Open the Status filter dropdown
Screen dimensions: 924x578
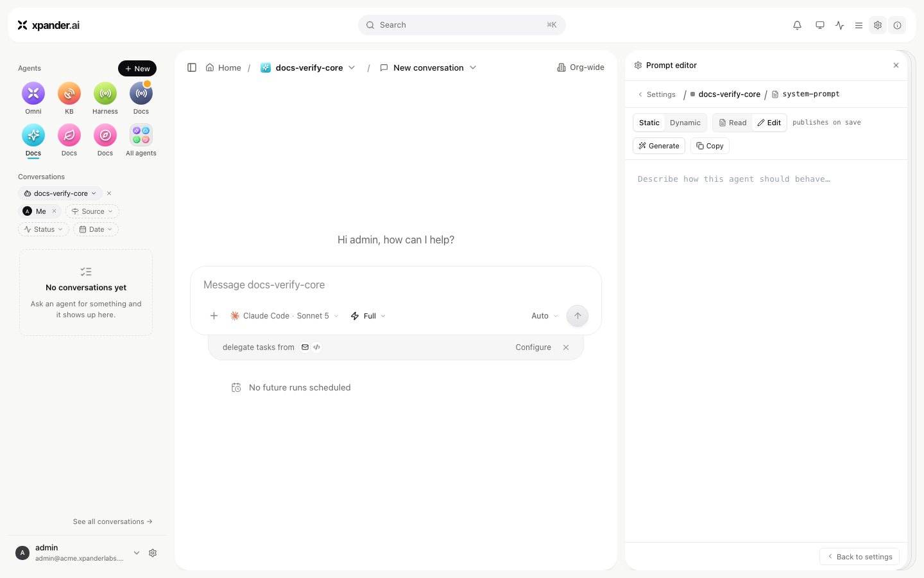pyautogui.click(x=44, y=229)
